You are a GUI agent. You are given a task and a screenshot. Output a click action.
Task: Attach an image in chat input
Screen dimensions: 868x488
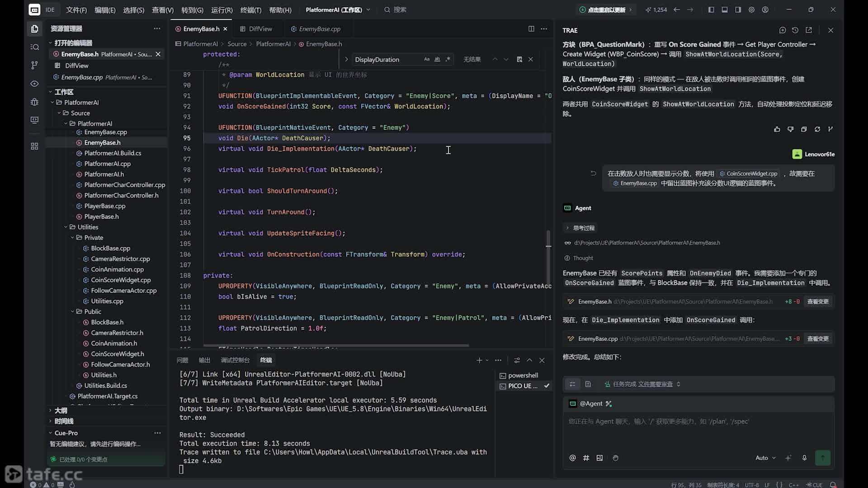[600, 458]
